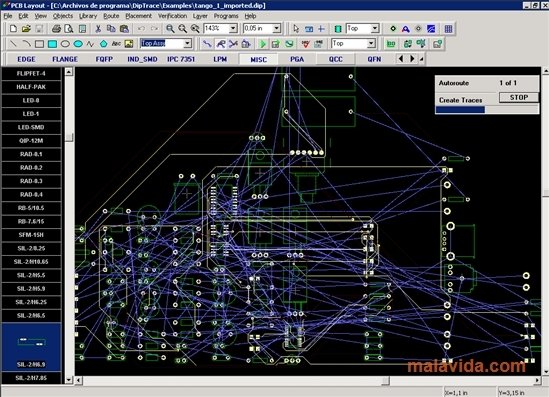The image size is (549, 397).
Task: Click the X=1,1 in status coordinate
Action: coord(456,392)
